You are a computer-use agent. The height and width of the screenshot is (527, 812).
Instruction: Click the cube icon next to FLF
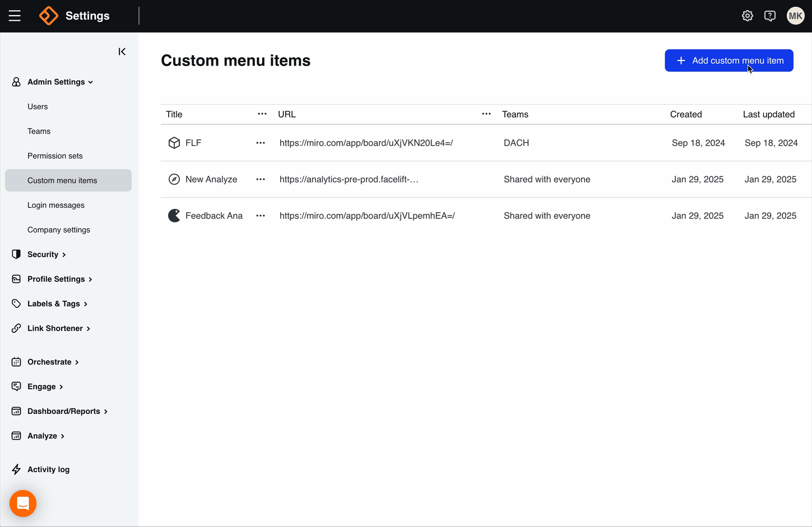(x=174, y=143)
